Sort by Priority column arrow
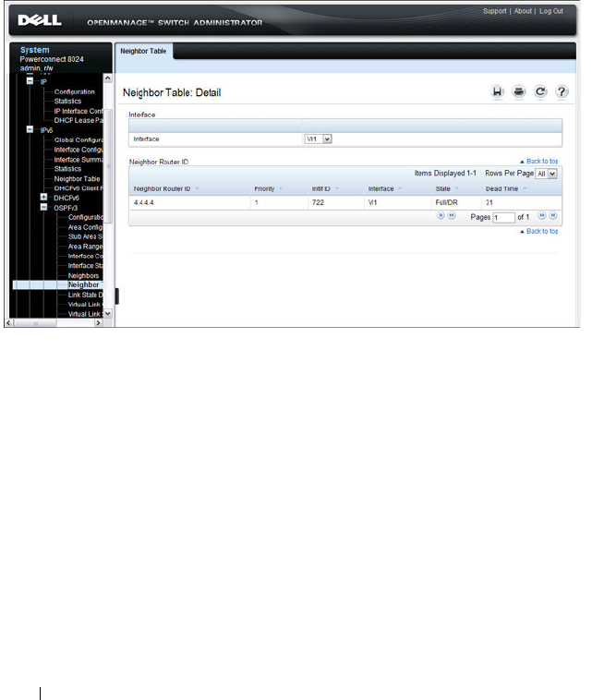Screen dimensions: 592x700 (x=281, y=188)
